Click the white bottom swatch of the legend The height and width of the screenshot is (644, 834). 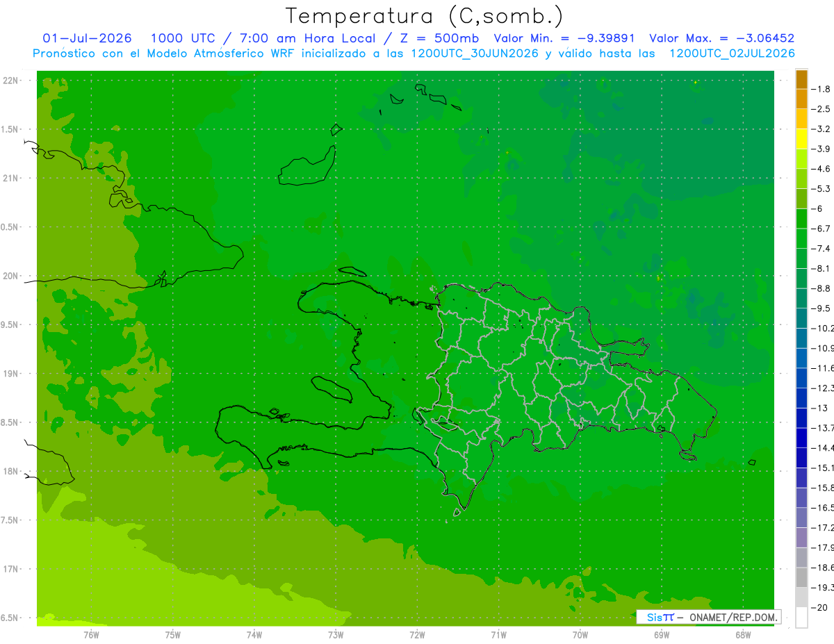(801, 618)
